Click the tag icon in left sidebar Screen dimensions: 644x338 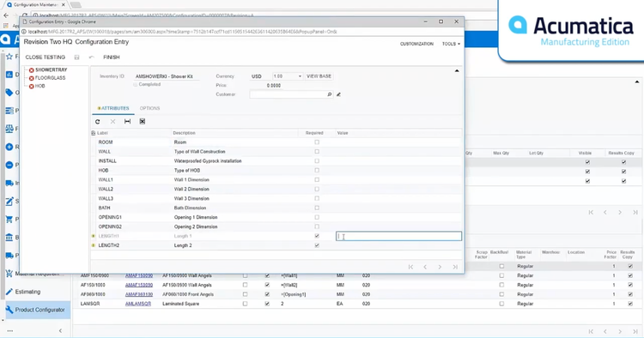click(x=9, y=93)
